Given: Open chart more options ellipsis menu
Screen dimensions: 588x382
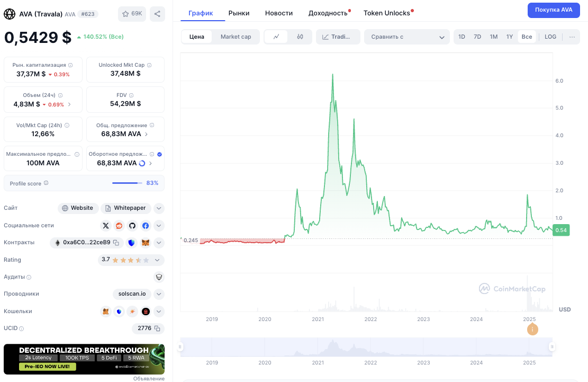Looking at the screenshot, I should coord(572,37).
